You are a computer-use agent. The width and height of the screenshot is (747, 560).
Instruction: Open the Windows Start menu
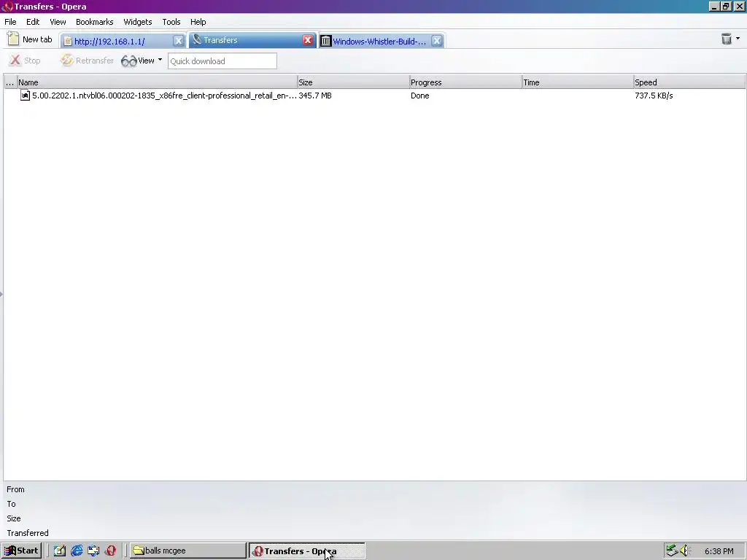tap(21, 551)
